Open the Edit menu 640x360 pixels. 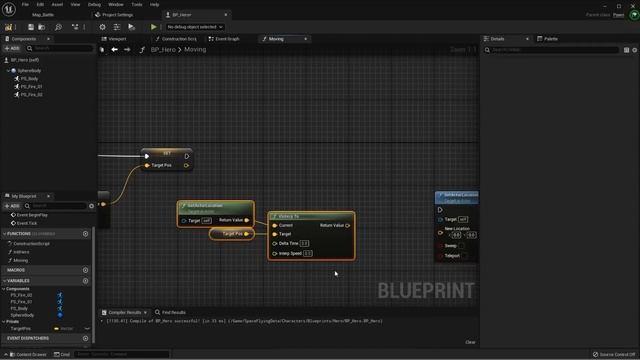[40, 4]
